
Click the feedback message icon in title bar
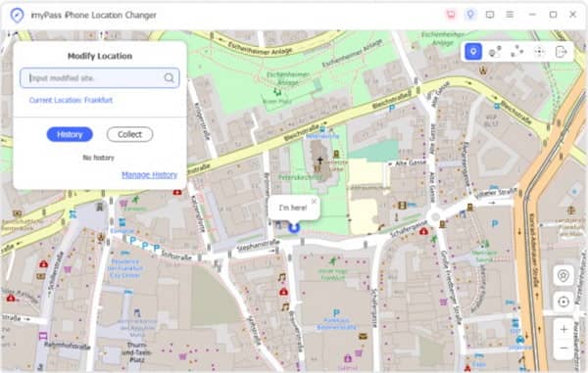490,15
